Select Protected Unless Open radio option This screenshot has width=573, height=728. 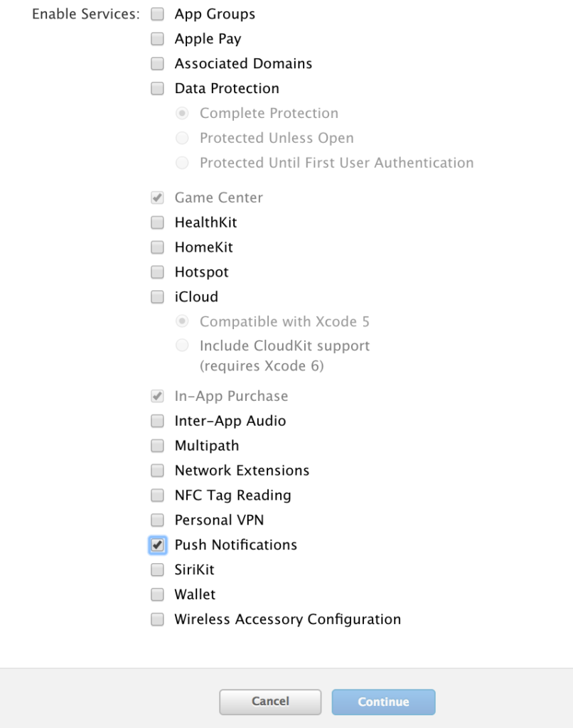coord(183,138)
